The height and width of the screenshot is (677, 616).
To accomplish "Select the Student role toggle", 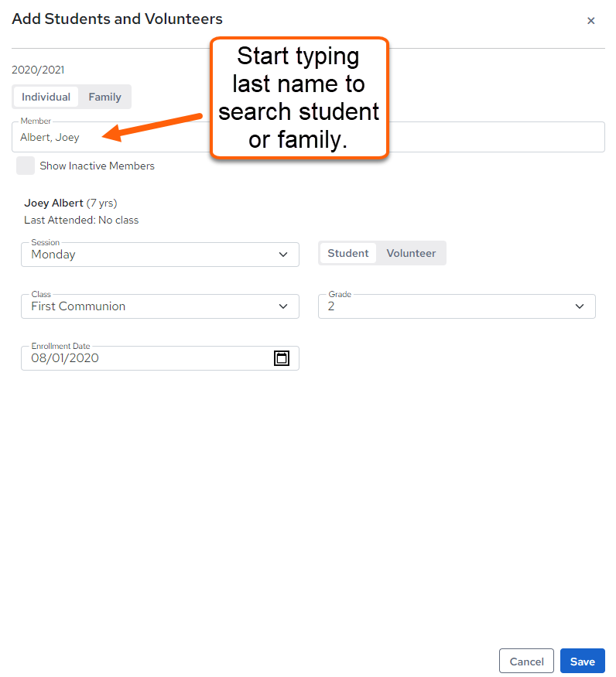I will [x=348, y=253].
